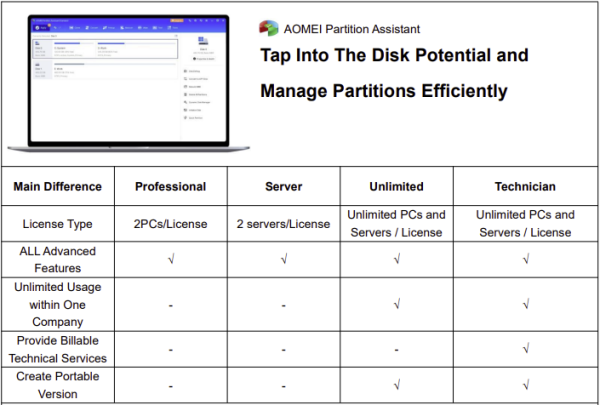600x405 pixels.
Task: Click the "2 servers/License" cell
Action: point(283,224)
